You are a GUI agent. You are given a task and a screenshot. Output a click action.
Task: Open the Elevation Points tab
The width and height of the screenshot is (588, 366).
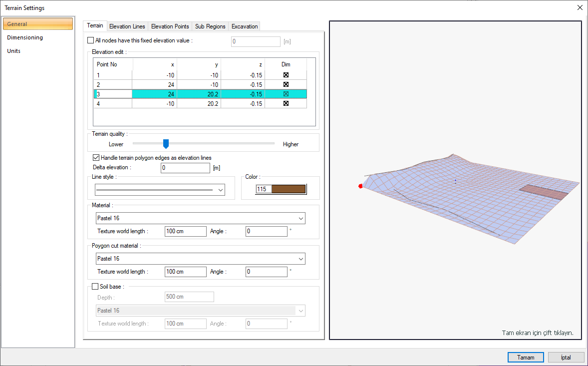[170, 26]
